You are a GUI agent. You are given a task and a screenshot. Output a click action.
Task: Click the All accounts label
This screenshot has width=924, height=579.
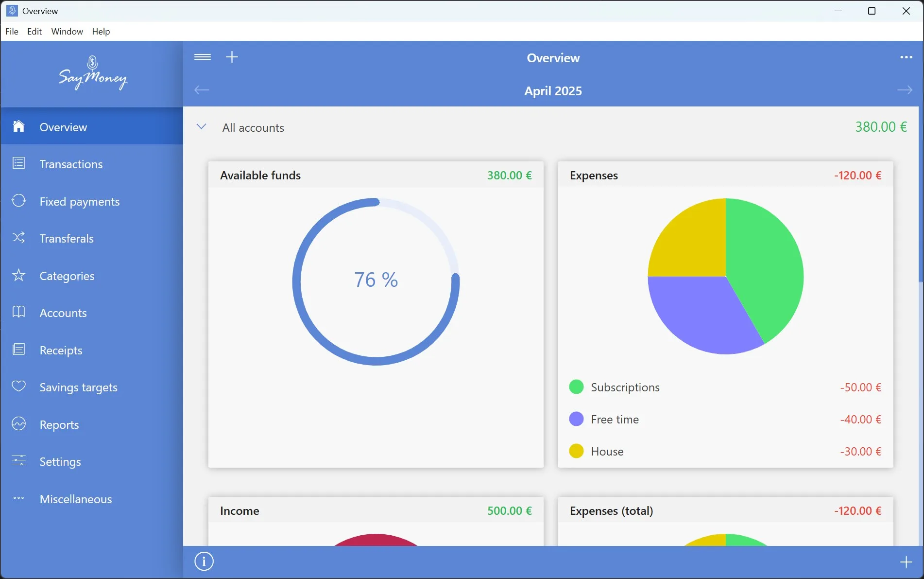(x=253, y=128)
